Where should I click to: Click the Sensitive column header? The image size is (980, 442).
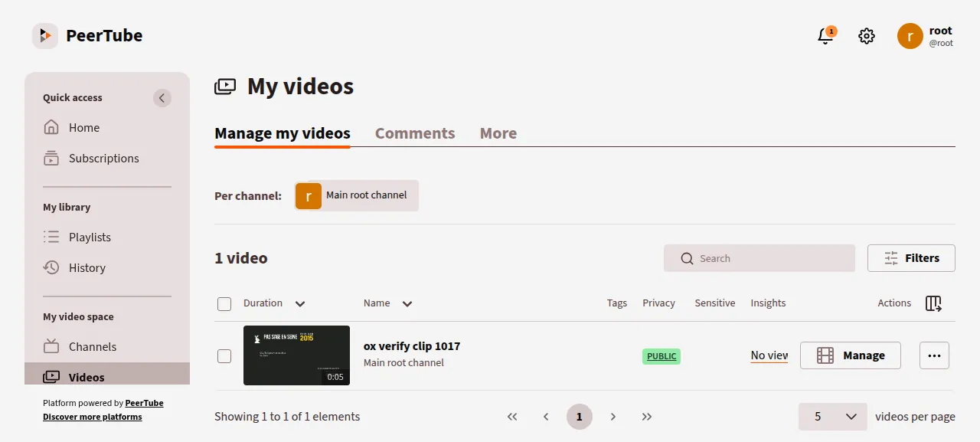point(715,303)
